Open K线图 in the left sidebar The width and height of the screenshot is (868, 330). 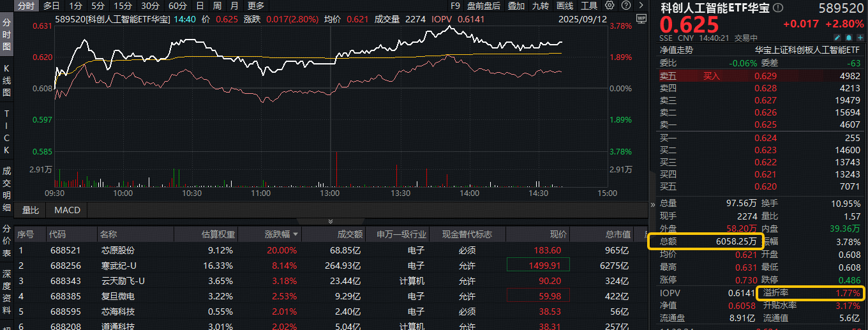[x=7, y=80]
